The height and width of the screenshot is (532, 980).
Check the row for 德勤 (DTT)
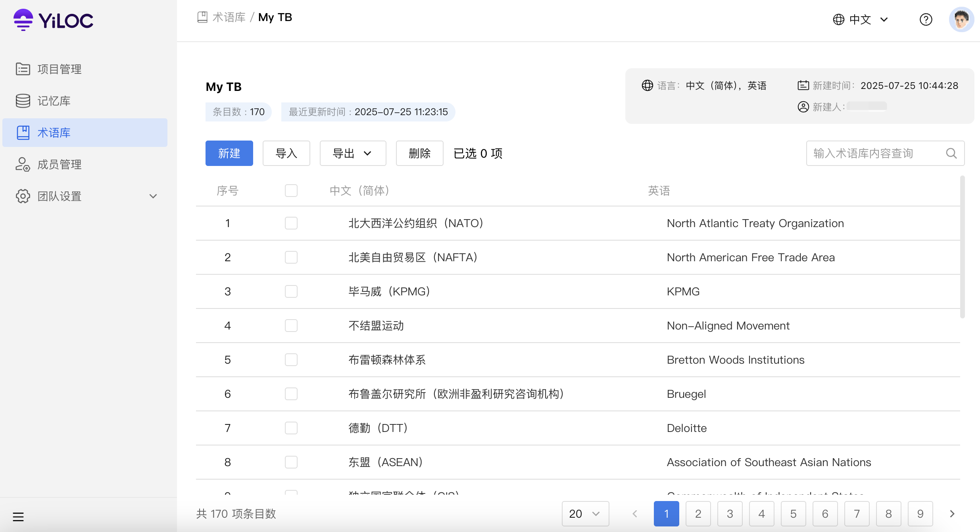(291, 428)
